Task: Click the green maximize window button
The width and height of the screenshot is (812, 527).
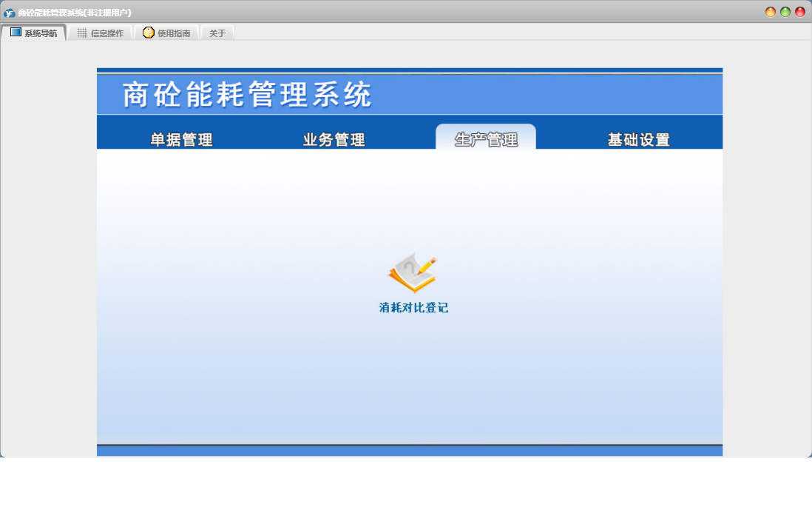Action: (x=785, y=12)
